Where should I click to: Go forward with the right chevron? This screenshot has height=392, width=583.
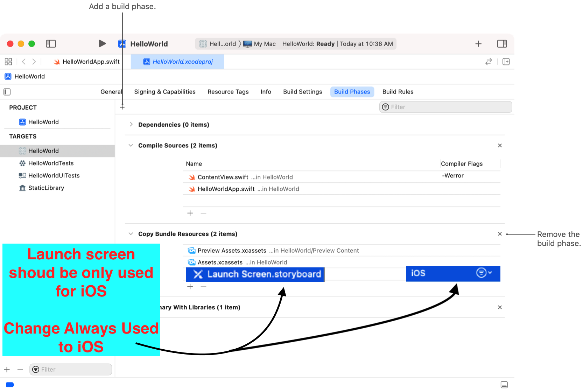[x=34, y=62]
